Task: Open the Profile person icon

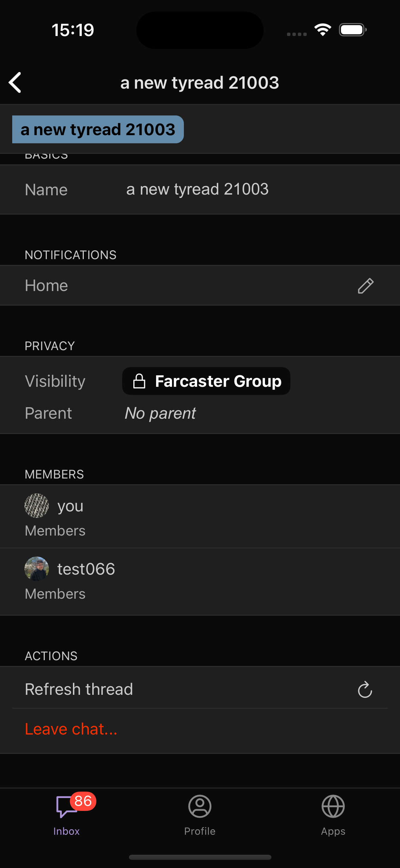Action: point(200,806)
